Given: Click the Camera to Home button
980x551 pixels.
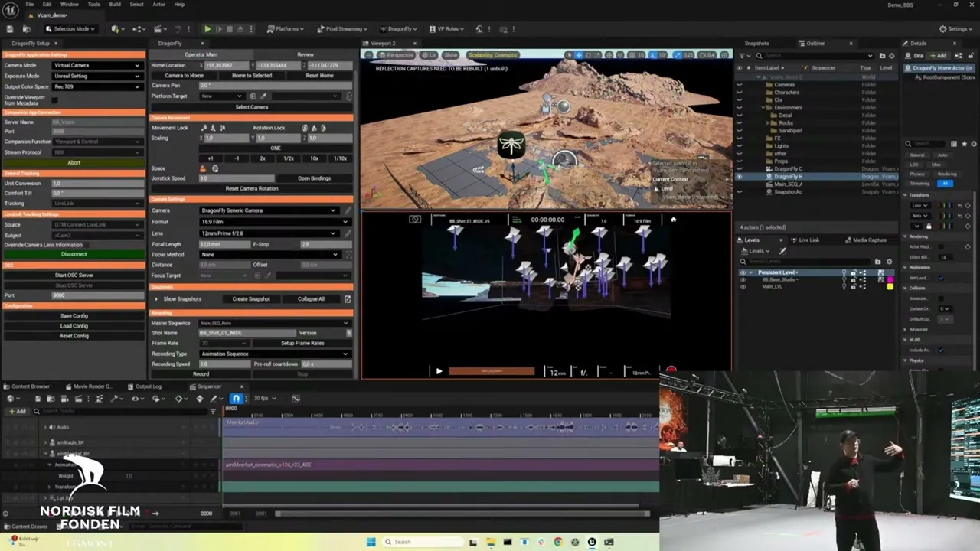Looking at the screenshot, I should click(185, 76).
